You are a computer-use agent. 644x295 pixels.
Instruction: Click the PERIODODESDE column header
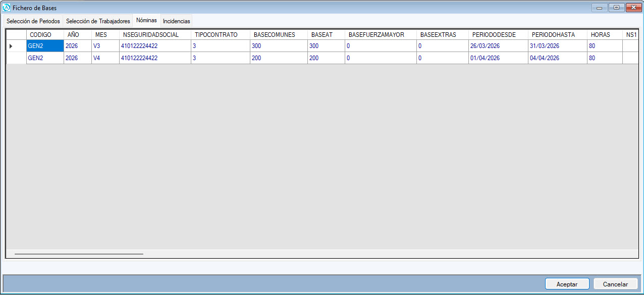[x=494, y=35]
